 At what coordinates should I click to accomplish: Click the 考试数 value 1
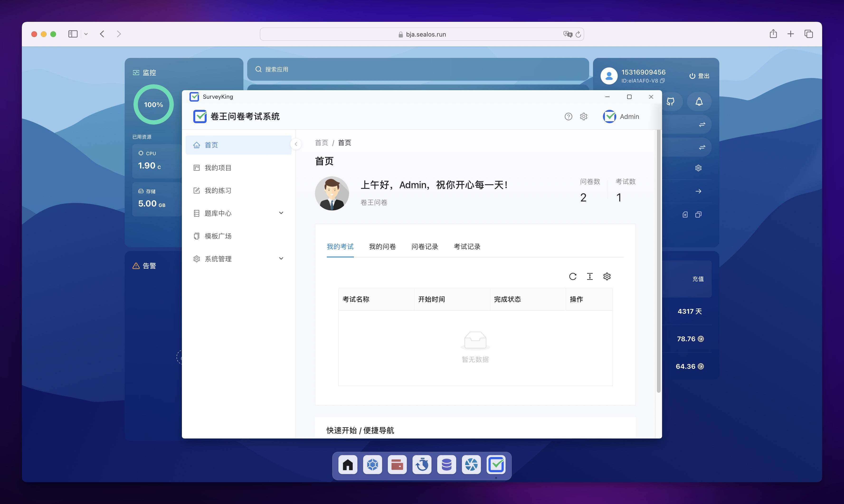click(x=619, y=197)
